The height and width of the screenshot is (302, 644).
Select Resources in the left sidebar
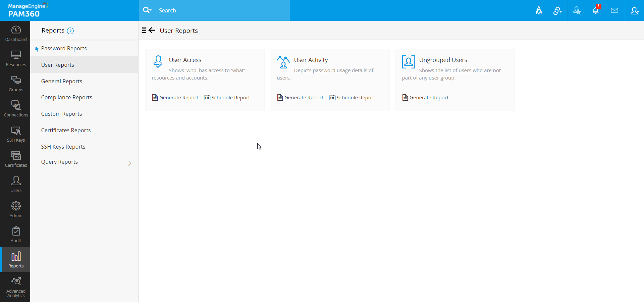[15, 58]
